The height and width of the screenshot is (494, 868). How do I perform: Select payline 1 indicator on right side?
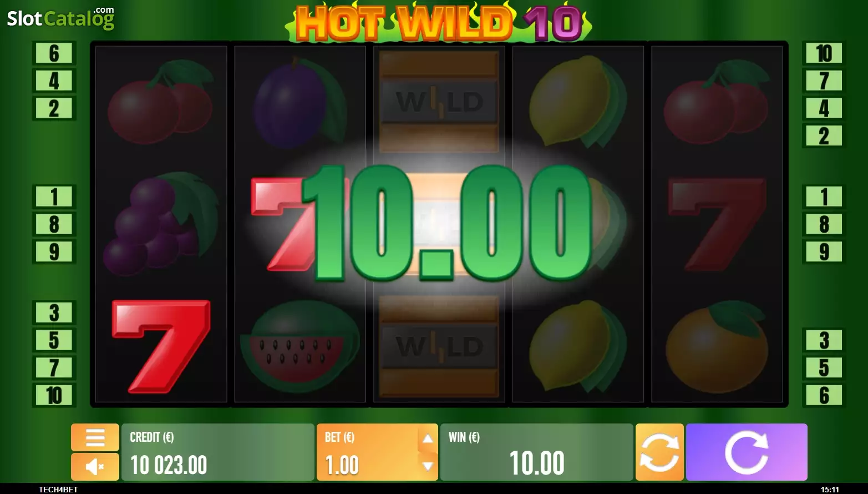(824, 196)
